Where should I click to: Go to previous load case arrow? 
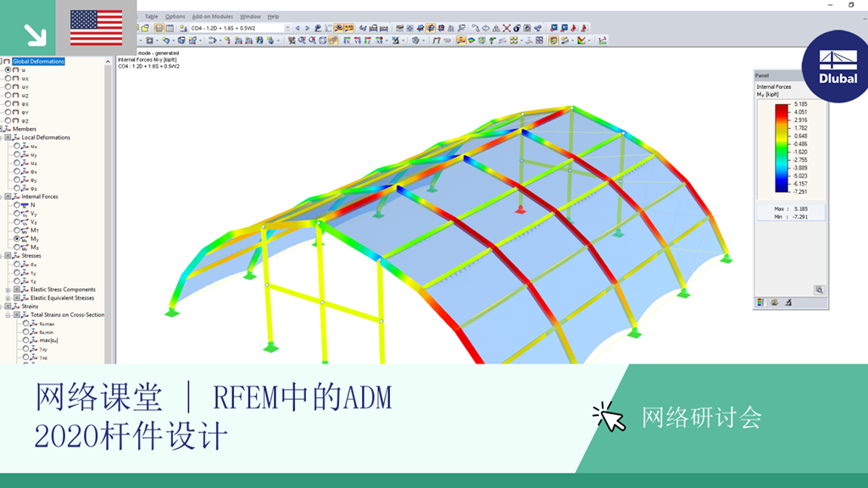298,28
